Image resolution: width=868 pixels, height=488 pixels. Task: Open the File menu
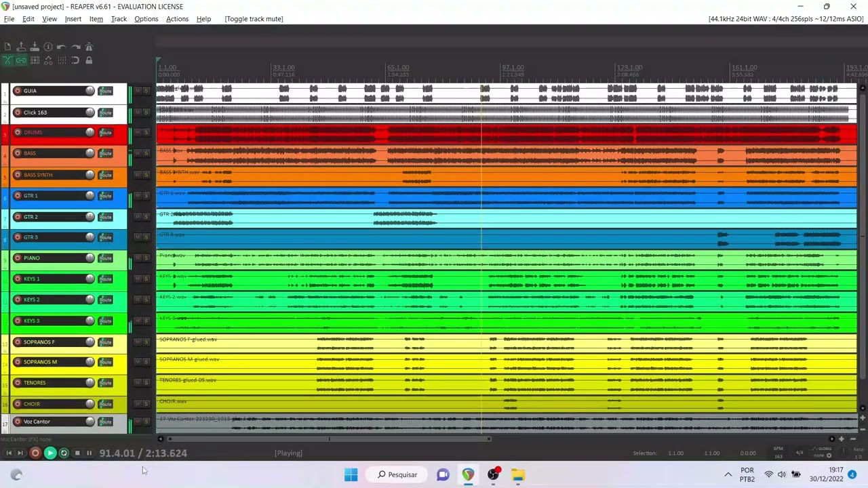click(9, 19)
